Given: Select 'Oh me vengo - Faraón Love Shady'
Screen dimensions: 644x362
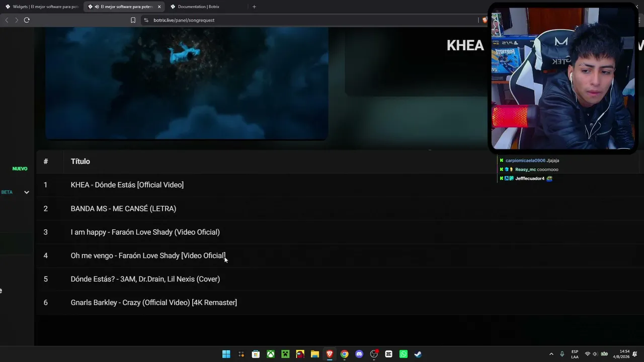Looking at the screenshot, I should point(148,256).
